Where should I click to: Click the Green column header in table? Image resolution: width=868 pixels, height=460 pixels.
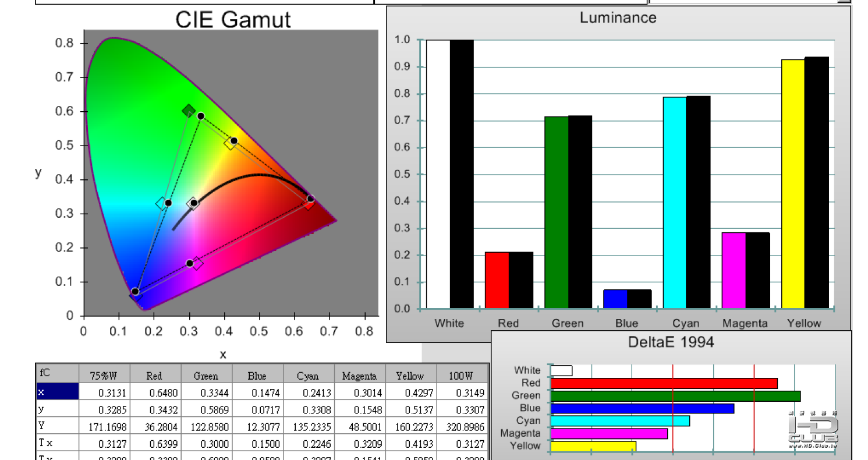point(207,374)
